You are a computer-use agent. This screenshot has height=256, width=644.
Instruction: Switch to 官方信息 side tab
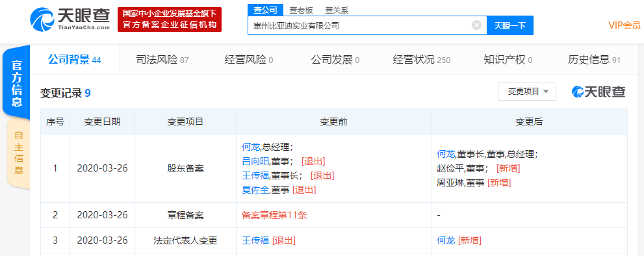(x=16, y=83)
